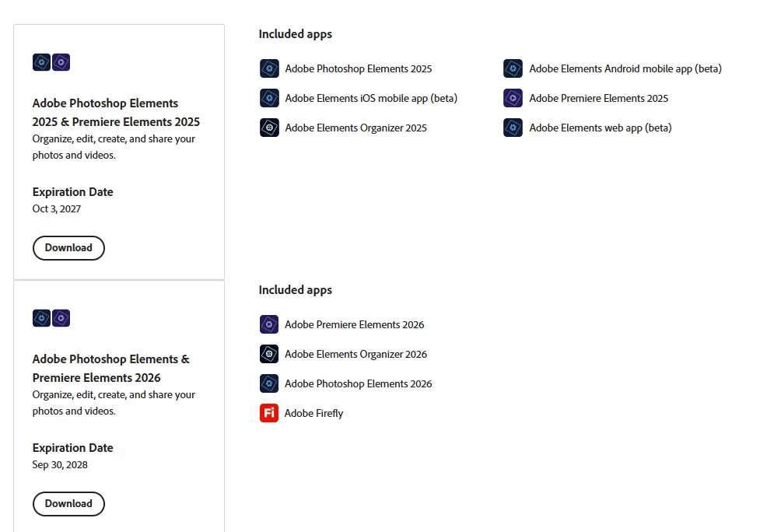781x532 pixels.
Task: Click the Adobe Elements web app icon
Action: tap(513, 128)
